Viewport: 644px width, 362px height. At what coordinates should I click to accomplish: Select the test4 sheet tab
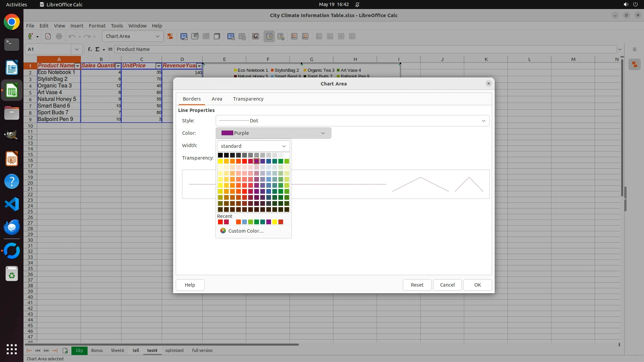(x=152, y=351)
